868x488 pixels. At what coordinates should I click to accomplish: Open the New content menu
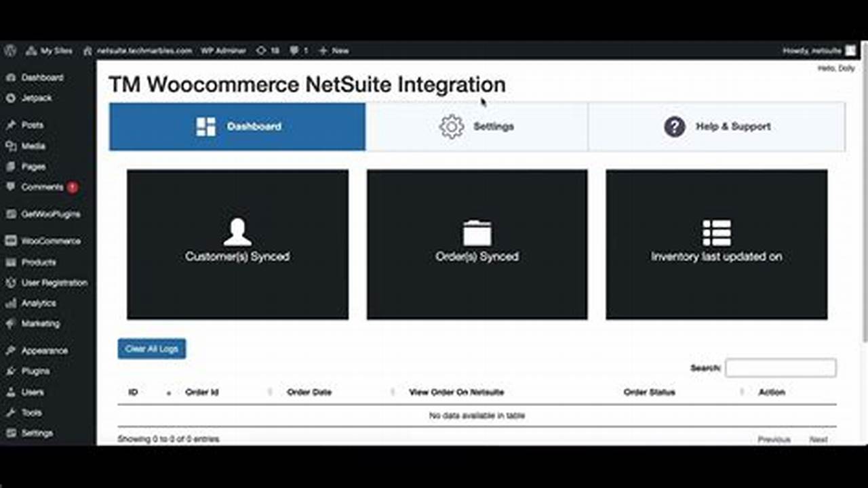point(334,51)
